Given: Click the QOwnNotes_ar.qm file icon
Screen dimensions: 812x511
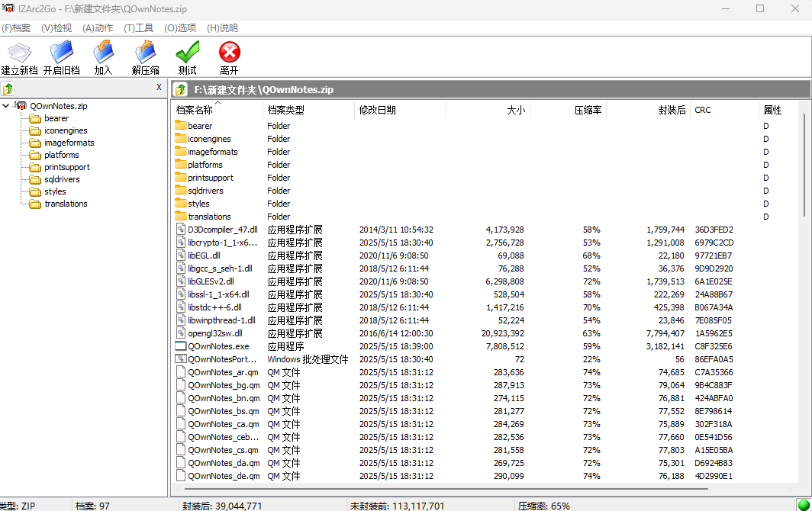Looking at the screenshot, I should pyautogui.click(x=181, y=371).
